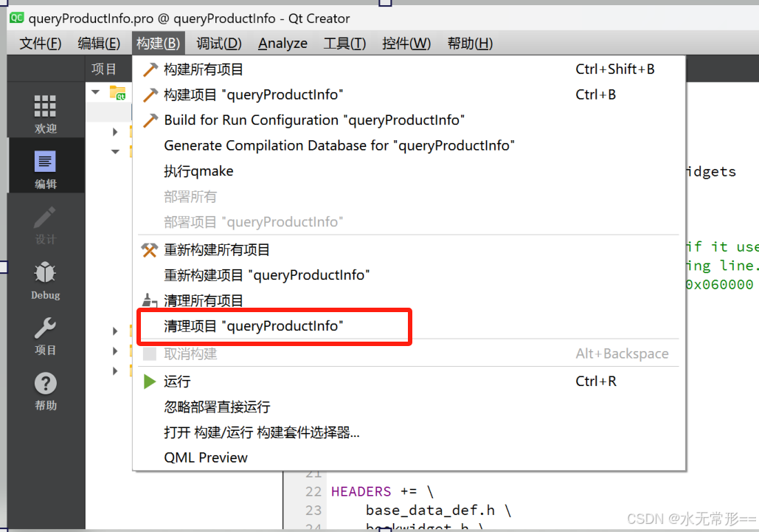The image size is (759, 532).
Task: Open the 帮助(H) menu
Action: point(470,44)
